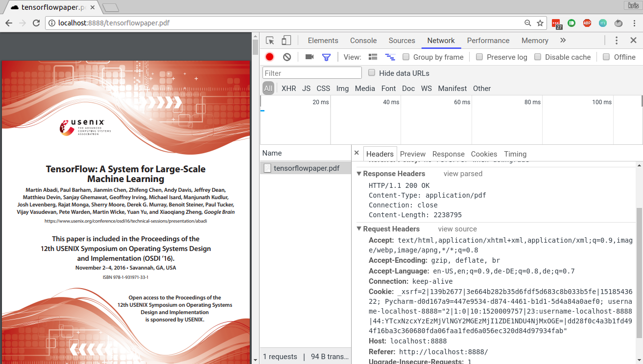Click the network Filter text field
The image size is (643, 364).
tap(312, 73)
